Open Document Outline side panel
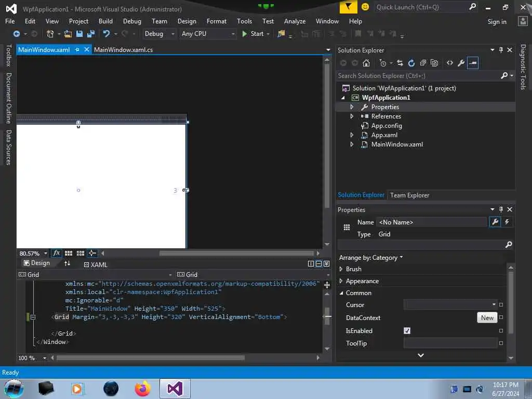This screenshot has width=532, height=399. [8, 98]
